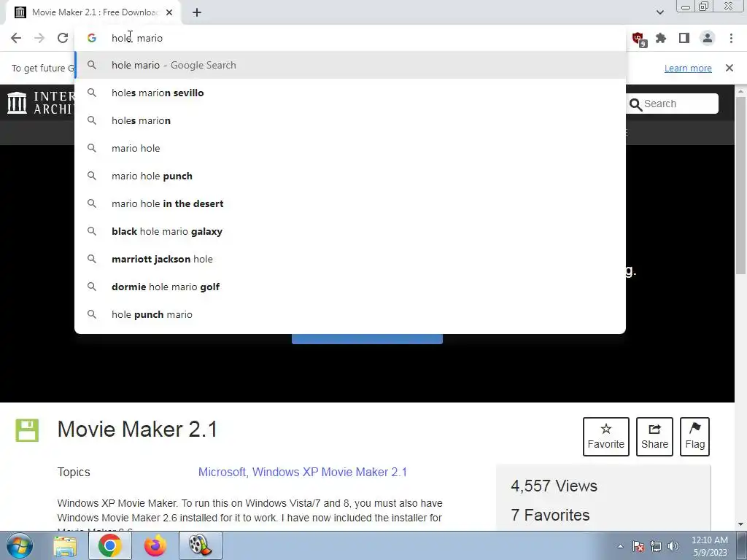Open the Extensions puzzle-piece icon
This screenshot has width=747, height=560.
click(x=661, y=38)
